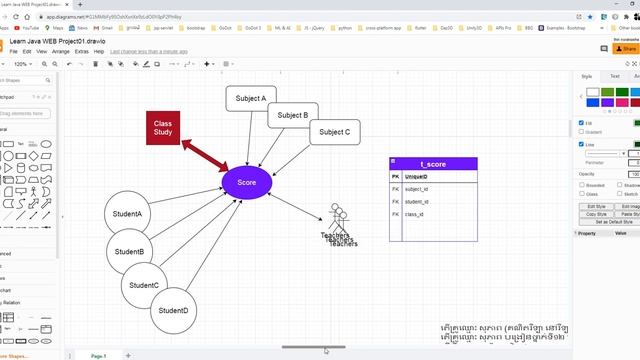Enable the Gradient checkbox
The width and height of the screenshot is (640, 360).
point(581,132)
